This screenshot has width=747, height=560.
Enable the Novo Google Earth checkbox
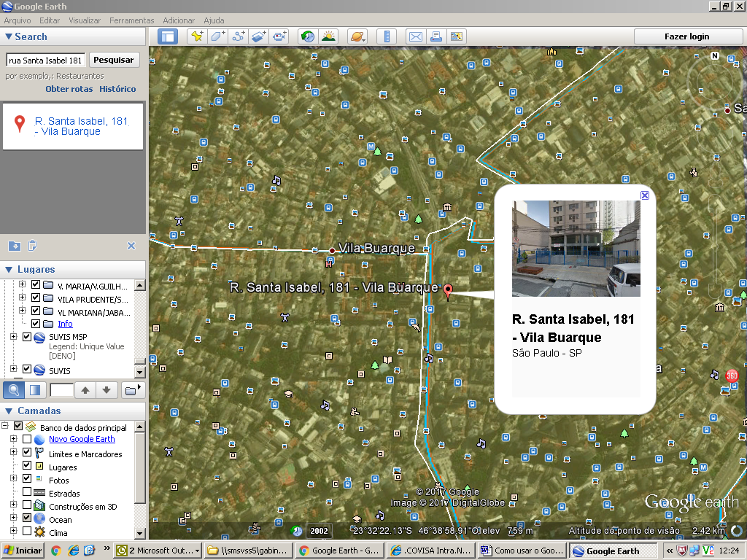[x=27, y=439]
